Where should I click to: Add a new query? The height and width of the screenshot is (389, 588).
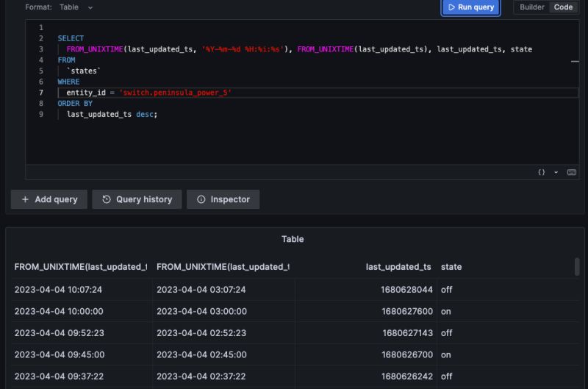[x=49, y=199]
